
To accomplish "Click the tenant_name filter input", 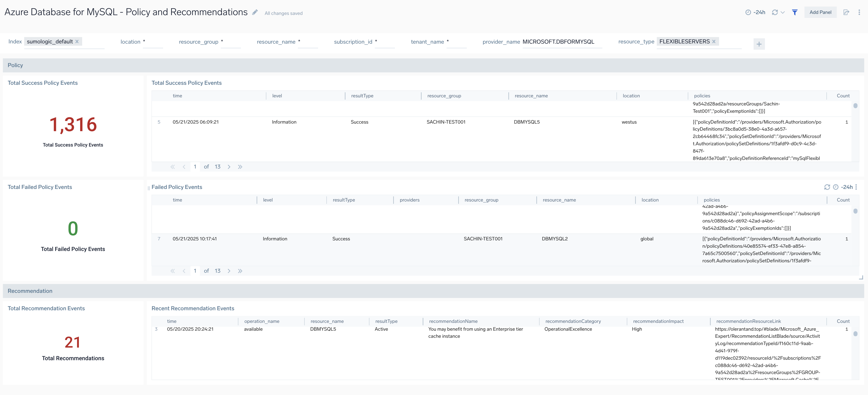I will pos(457,42).
